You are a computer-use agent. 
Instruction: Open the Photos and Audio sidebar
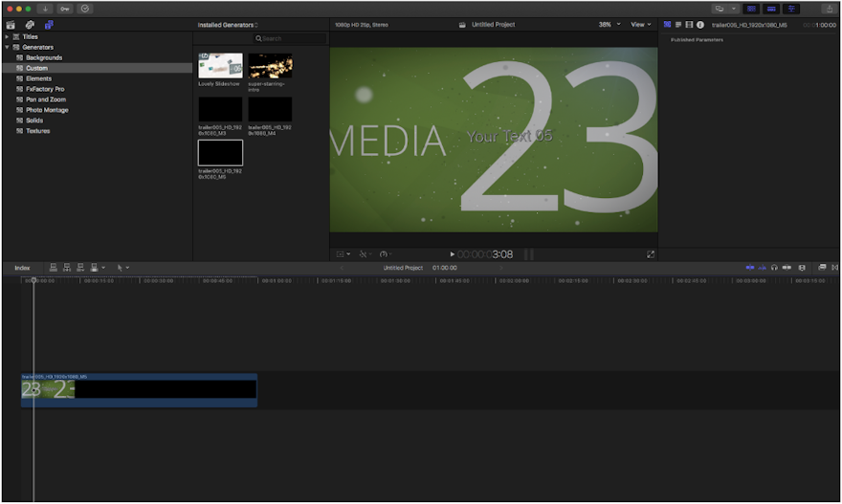click(30, 25)
